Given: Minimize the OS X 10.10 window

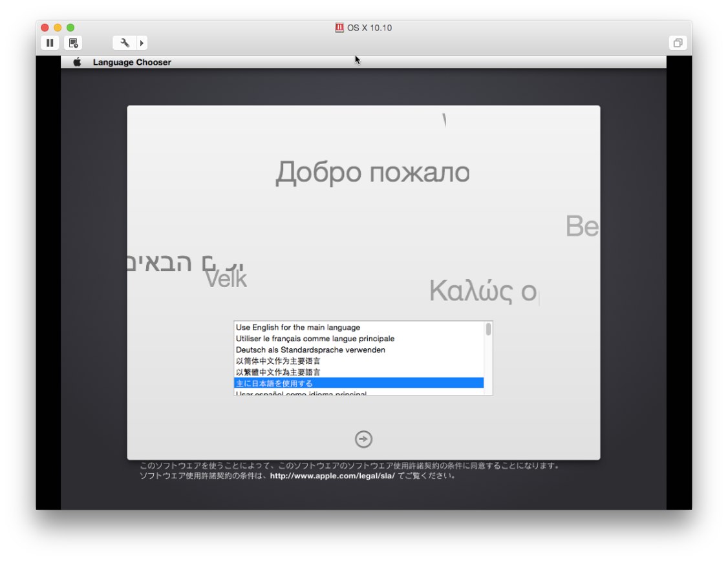Looking at the screenshot, I should pyautogui.click(x=58, y=28).
